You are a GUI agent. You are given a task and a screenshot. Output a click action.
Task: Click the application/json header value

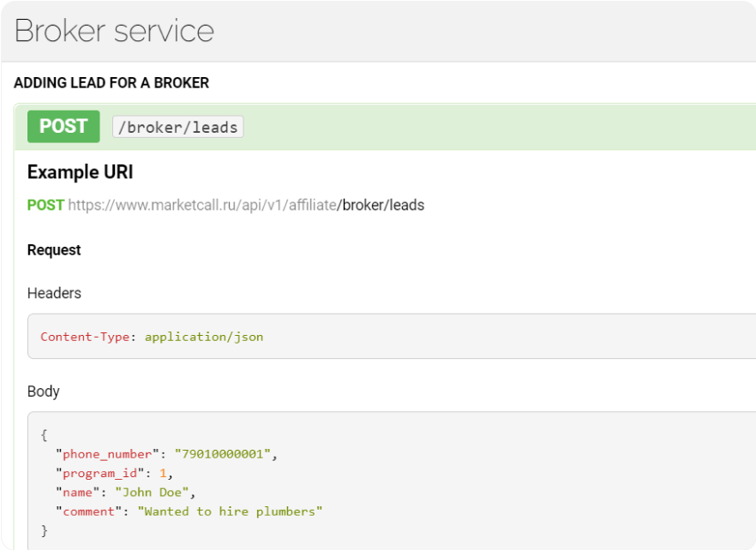click(204, 337)
